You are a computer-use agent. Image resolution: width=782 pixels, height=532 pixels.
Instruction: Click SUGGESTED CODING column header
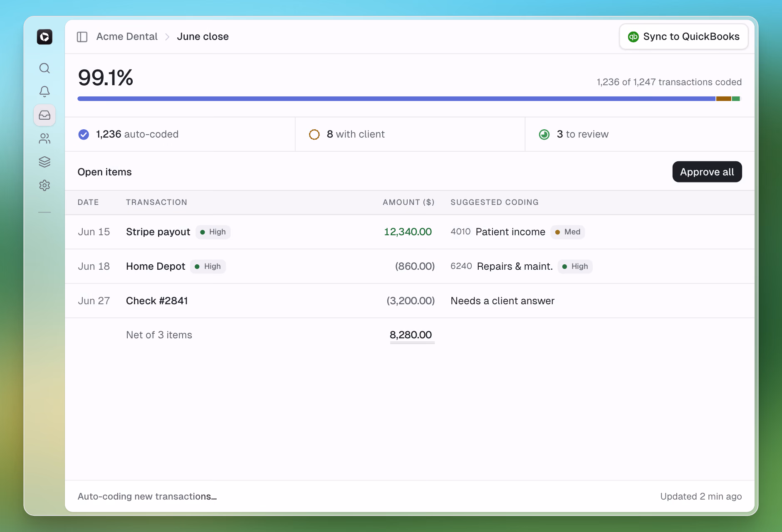coord(495,202)
